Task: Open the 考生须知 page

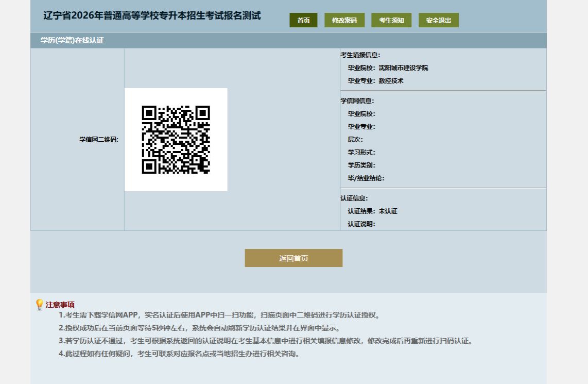Action: click(391, 20)
